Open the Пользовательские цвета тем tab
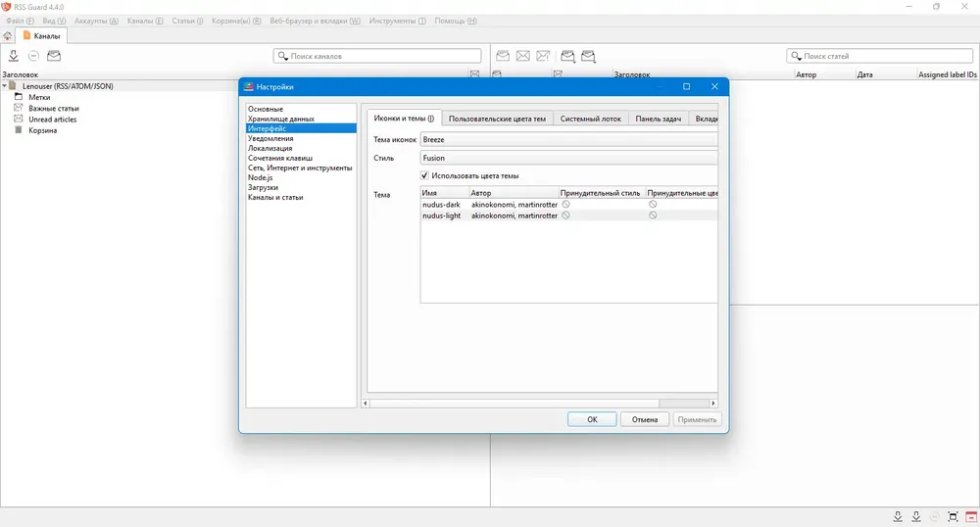 pos(497,119)
